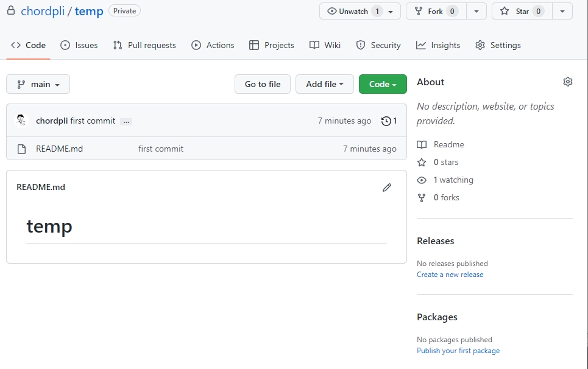Open the latest 'first commit' message link
The height and width of the screenshot is (369, 588).
93,121
